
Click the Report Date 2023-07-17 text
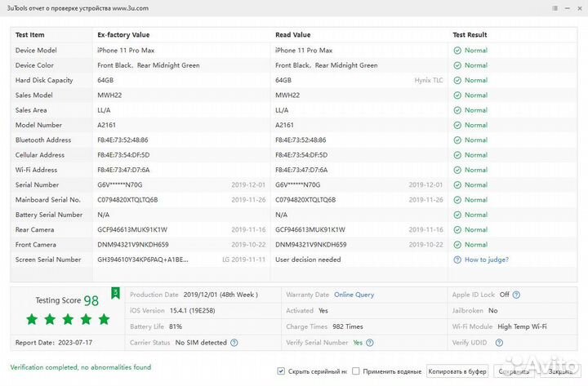coord(54,343)
